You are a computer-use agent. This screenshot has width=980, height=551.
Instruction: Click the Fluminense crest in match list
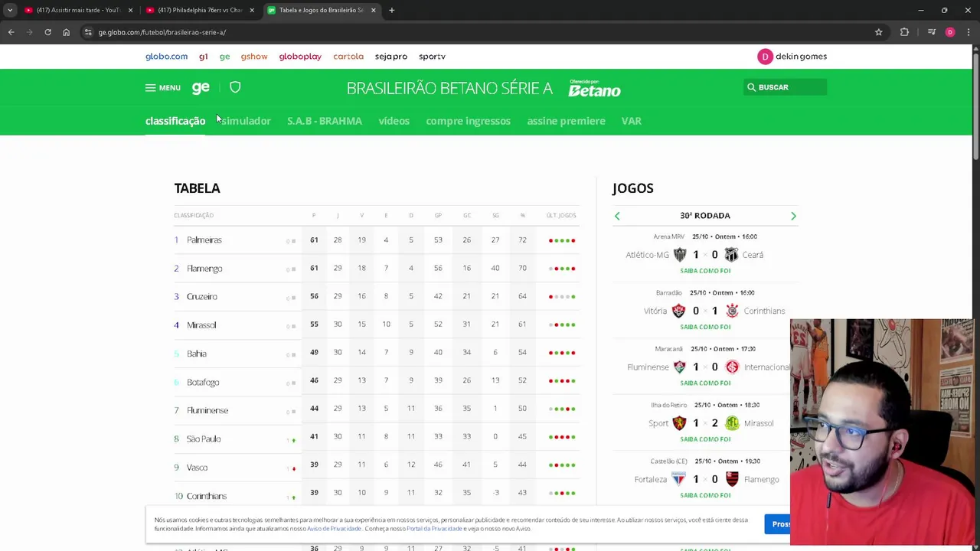(x=679, y=367)
